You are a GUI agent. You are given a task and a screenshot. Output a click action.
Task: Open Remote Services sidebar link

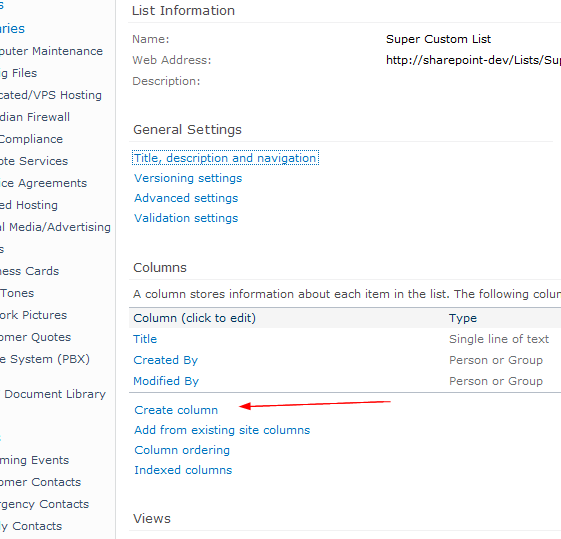click(34, 161)
